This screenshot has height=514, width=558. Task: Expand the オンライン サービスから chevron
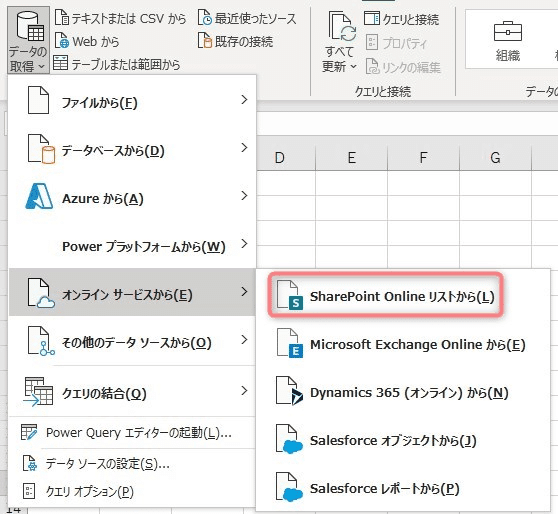(x=244, y=292)
